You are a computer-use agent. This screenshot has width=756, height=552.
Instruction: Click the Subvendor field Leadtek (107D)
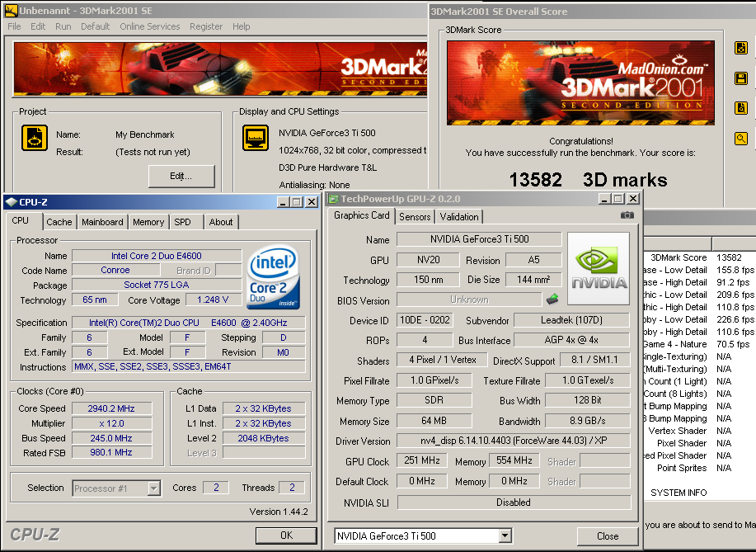point(572,320)
